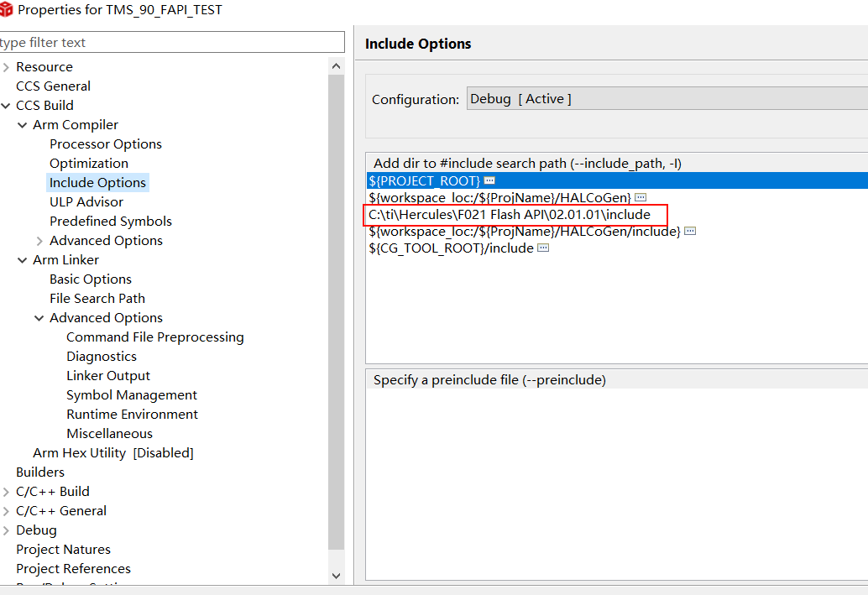
Task: Click the ellipsis icon beside ${PROJECT_ROOT}
Action: (x=489, y=181)
